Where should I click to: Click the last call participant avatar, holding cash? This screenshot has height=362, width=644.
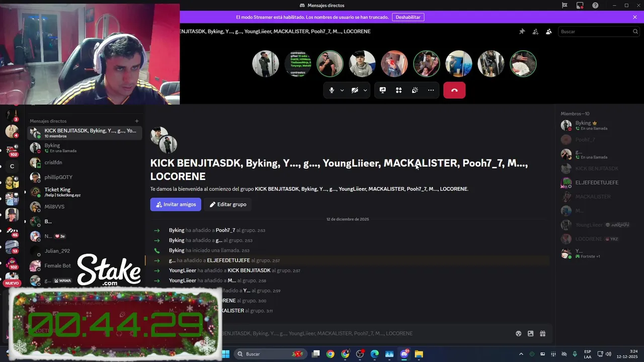click(x=523, y=64)
